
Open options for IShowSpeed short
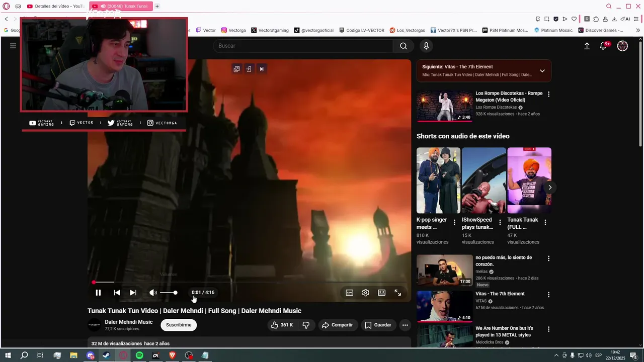pyautogui.click(x=500, y=222)
